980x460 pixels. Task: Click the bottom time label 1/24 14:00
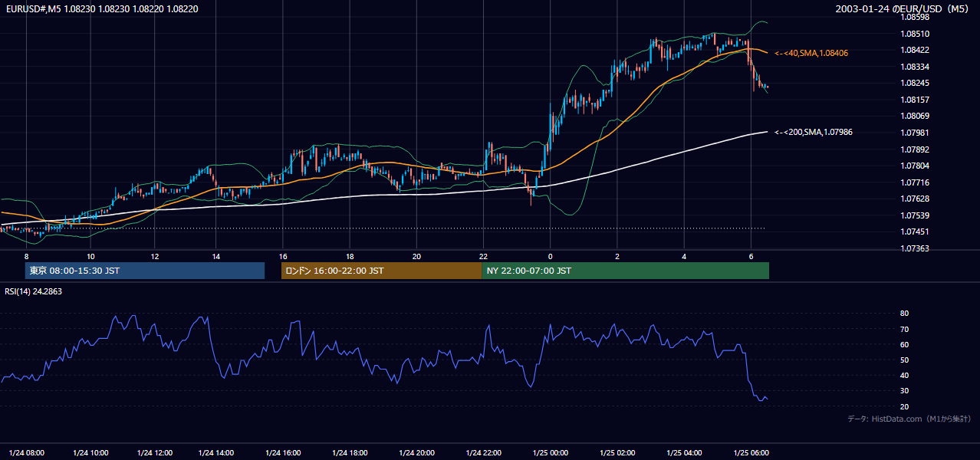point(215,452)
